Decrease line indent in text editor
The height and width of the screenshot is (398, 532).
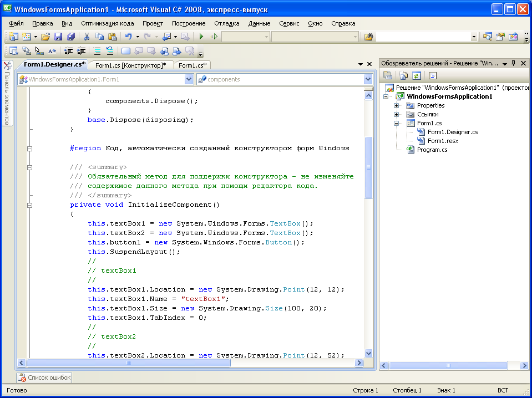click(x=69, y=51)
